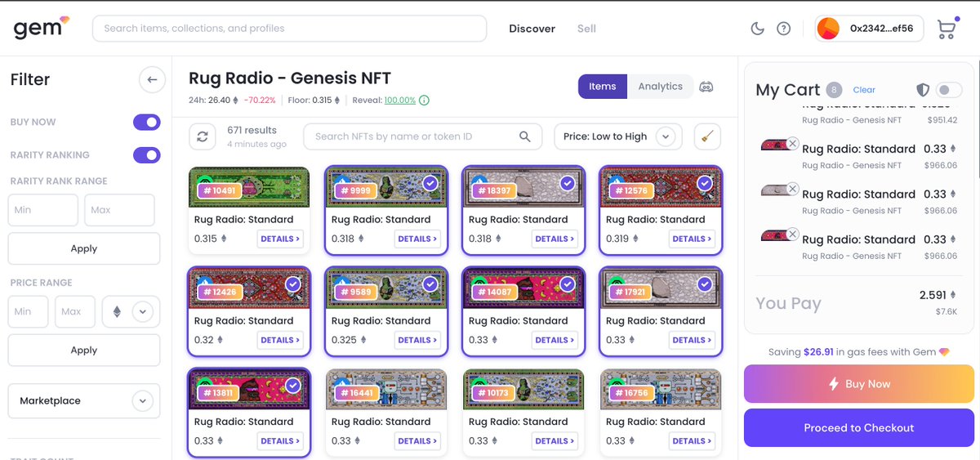Open wallet 0x2342...ef56 menu

click(x=869, y=29)
